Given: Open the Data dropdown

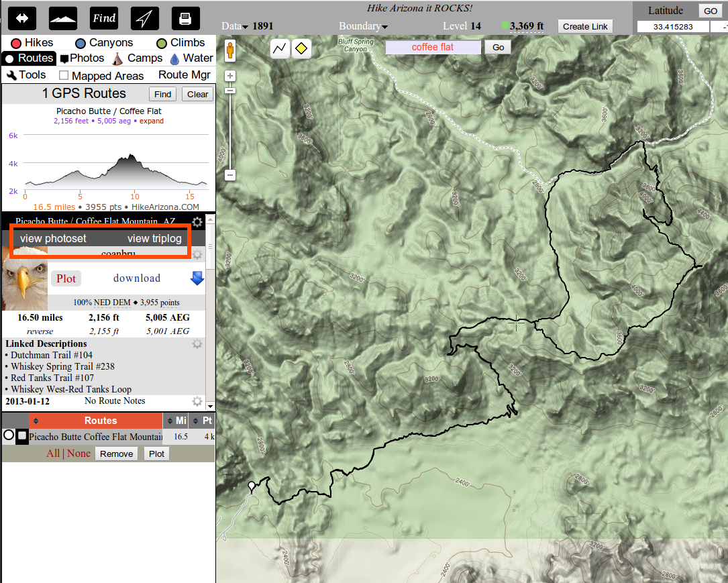Looking at the screenshot, I should [234, 26].
